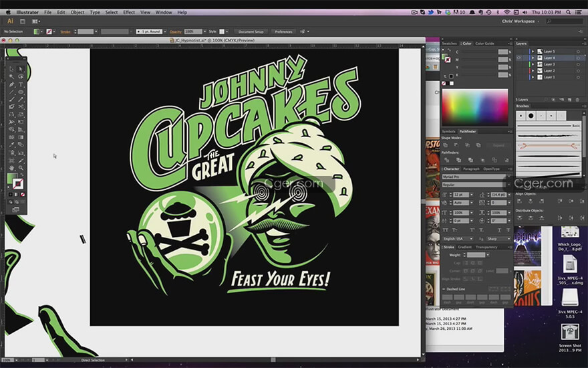Screen dimensions: 588x368
Task: Open the Effect menu
Action: coord(129,13)
